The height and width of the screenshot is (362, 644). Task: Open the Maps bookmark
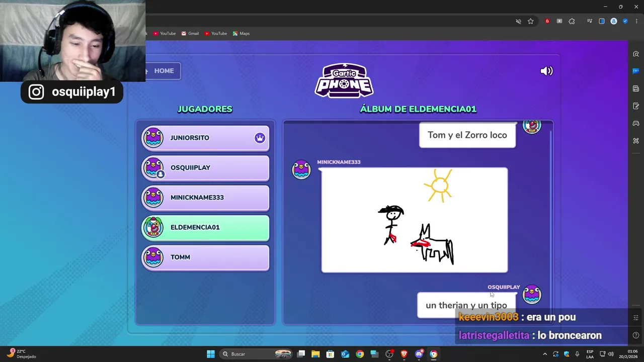coord(242,34)
